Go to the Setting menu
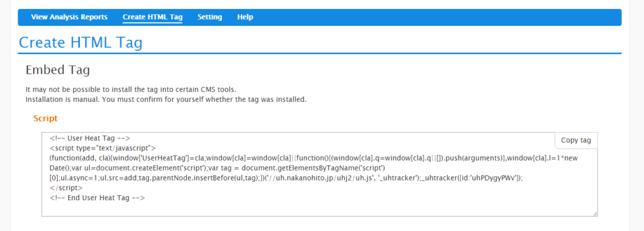The image size is (644, 231). point(209,17)
